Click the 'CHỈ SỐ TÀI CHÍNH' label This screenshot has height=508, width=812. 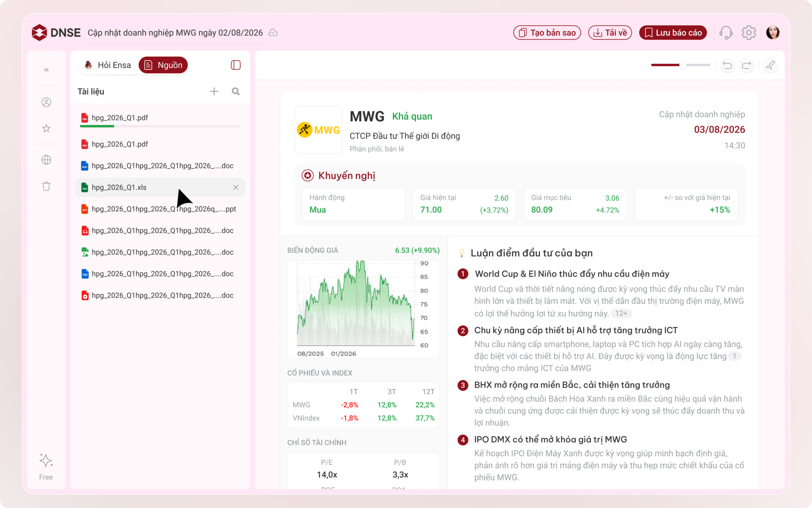pyautogui.click(x=317, y=443)
